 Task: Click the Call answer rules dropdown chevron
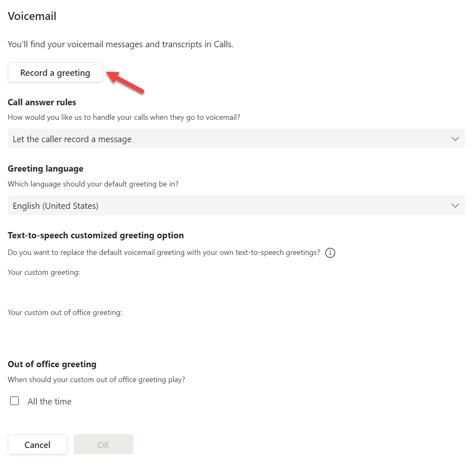point(455,139)
